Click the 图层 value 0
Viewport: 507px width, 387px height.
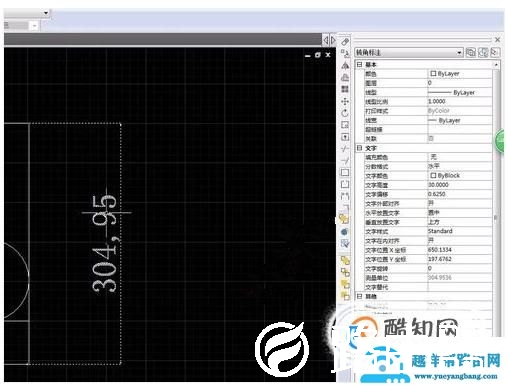(430, 83)
